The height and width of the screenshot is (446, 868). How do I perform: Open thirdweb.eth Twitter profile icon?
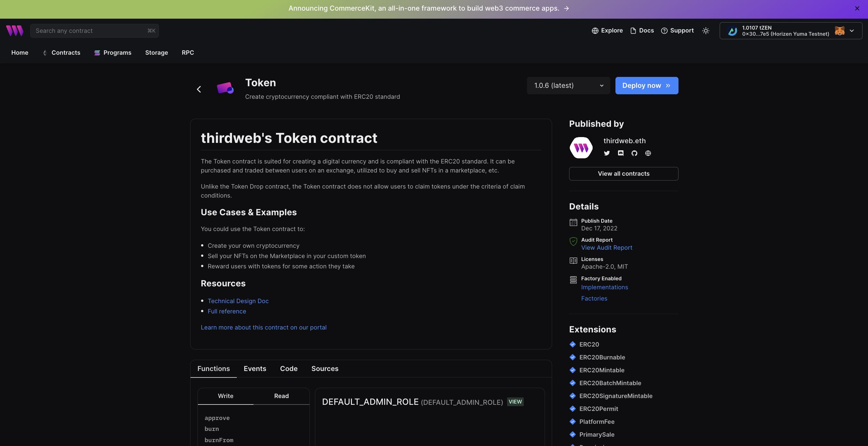[x=607, y=153]
